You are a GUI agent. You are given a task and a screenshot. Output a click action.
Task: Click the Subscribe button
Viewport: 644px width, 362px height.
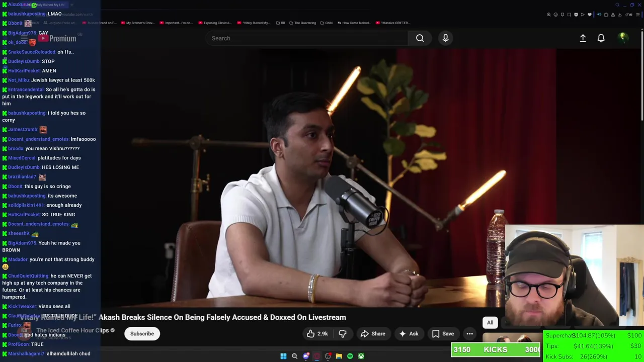142,334
